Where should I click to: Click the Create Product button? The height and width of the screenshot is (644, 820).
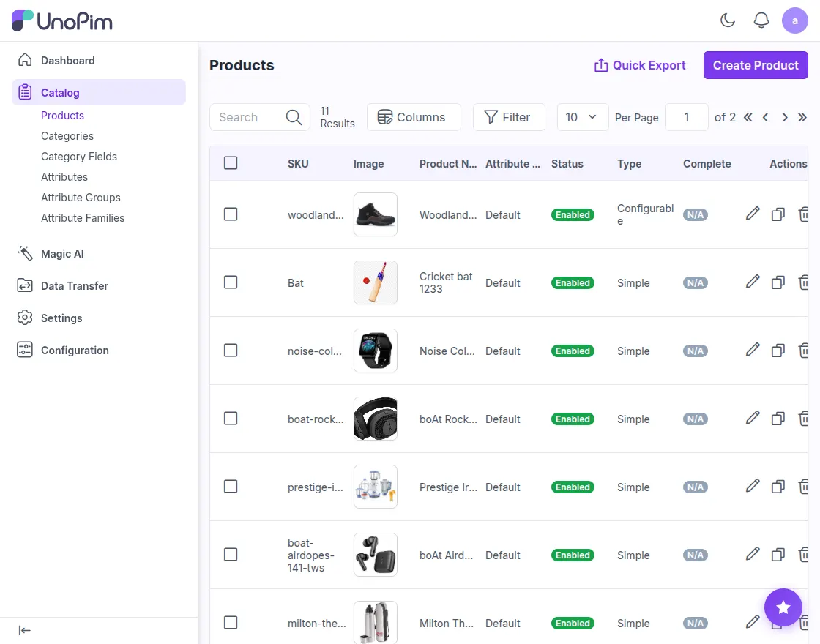click(x=756, y=65)
